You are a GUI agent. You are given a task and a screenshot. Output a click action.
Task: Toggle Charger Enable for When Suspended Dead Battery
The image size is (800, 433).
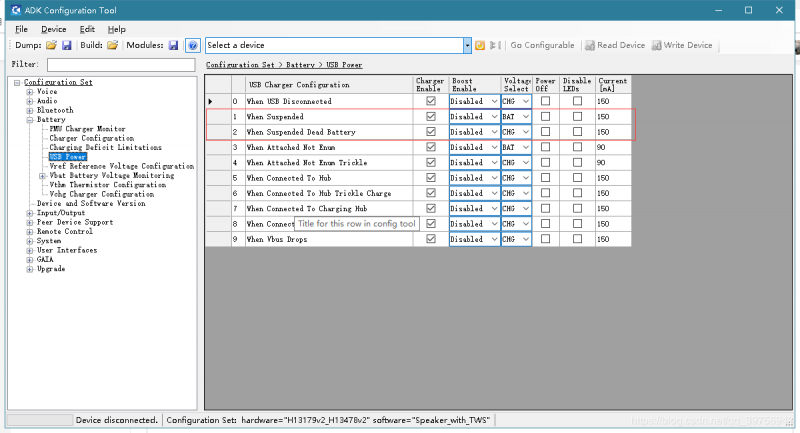[431, 132]
